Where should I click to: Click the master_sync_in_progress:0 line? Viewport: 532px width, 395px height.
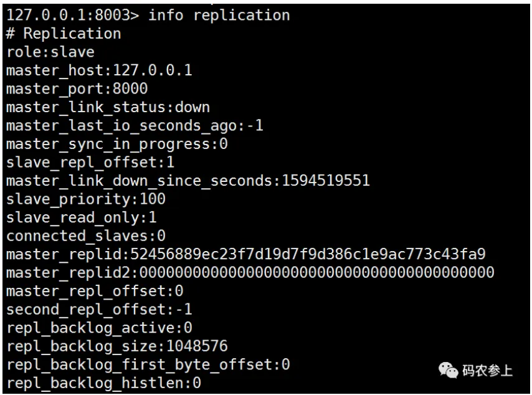coord(117,144)
